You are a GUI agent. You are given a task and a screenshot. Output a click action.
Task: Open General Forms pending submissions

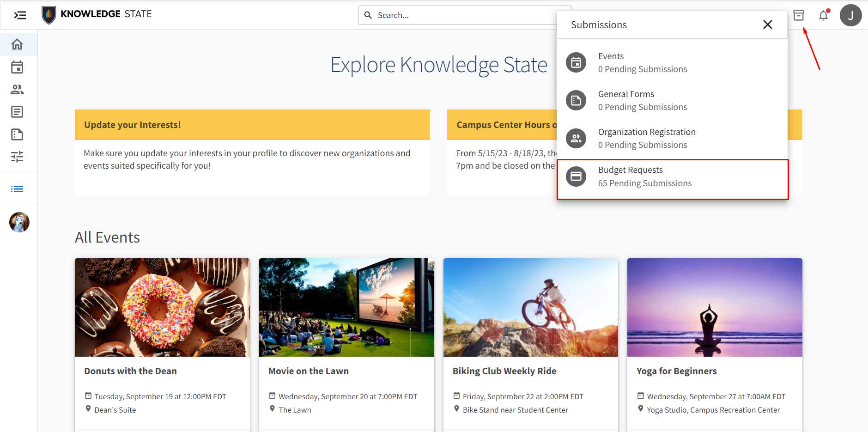tap(672, 100)
